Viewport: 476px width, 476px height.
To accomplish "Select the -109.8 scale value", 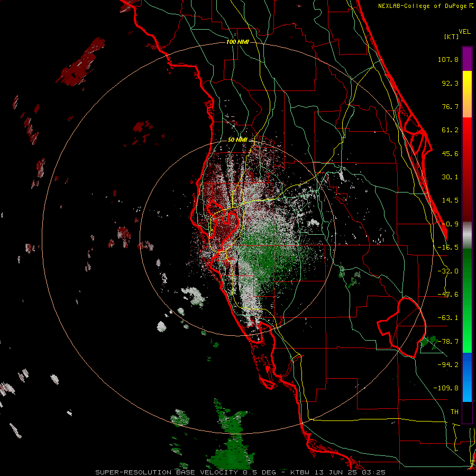I will (446, 388).
